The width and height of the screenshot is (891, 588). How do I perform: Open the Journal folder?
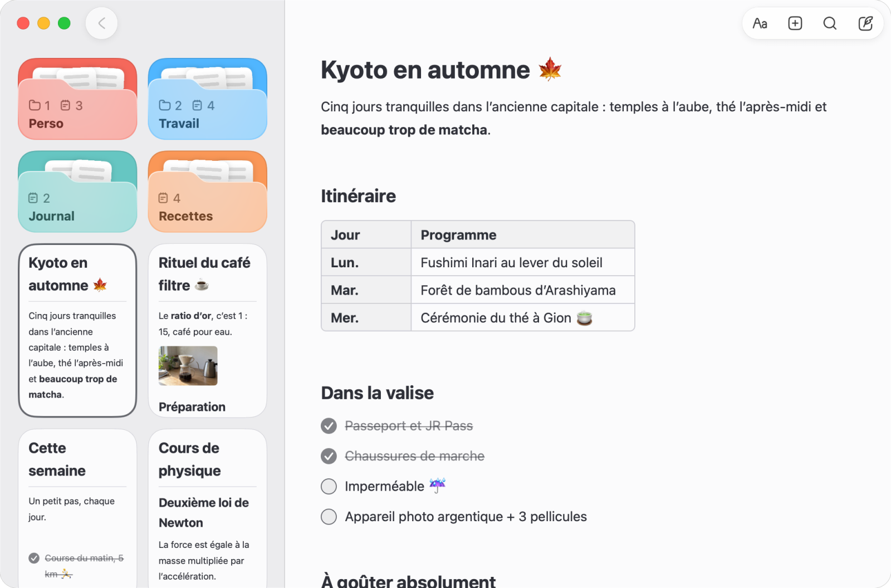coord(77,192)
